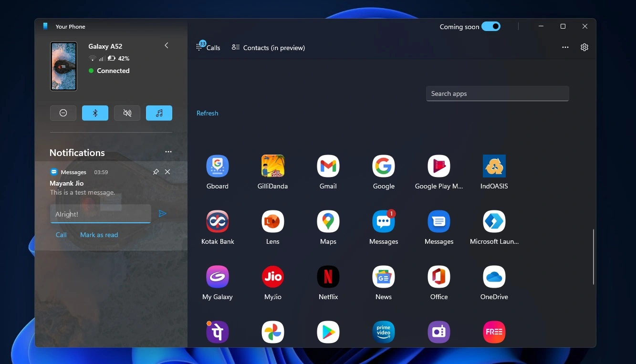Open the MyJio app
636x364 pixels.
272,276
